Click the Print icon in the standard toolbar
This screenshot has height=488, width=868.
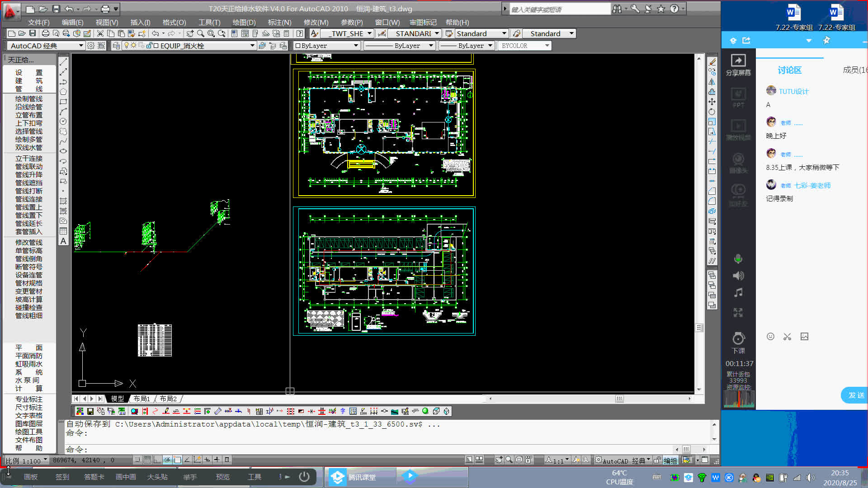46,33
